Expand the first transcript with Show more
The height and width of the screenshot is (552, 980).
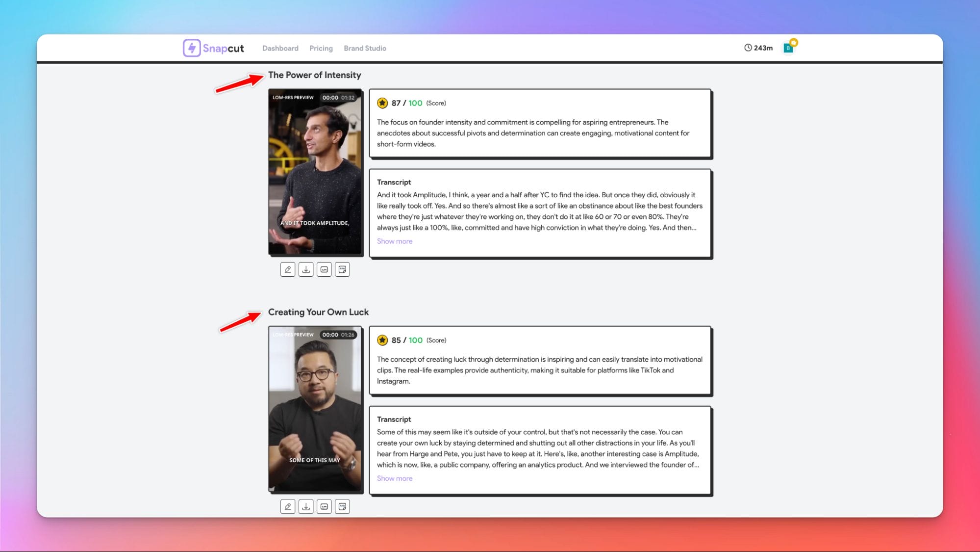click(x=395, y=241)
